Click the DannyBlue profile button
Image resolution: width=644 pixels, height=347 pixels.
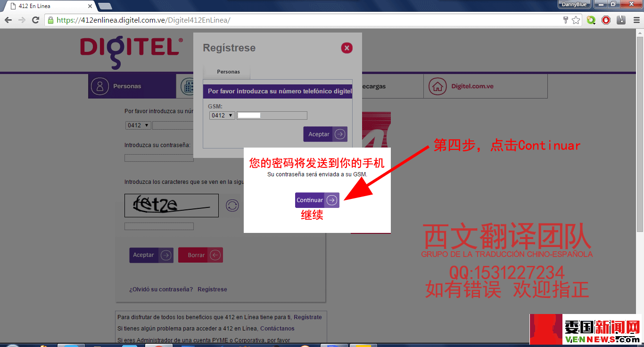pos(575,4)
